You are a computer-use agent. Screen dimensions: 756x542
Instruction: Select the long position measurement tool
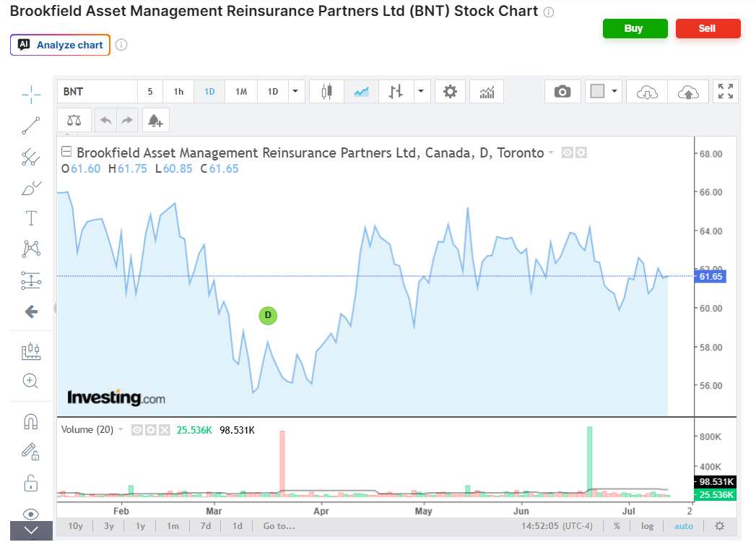pos(31,280)
